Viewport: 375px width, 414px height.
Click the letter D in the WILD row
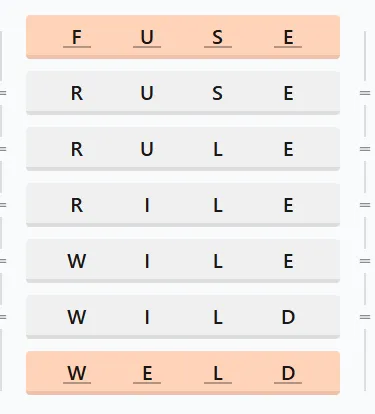pyautogui.click(x=288, y=317)
